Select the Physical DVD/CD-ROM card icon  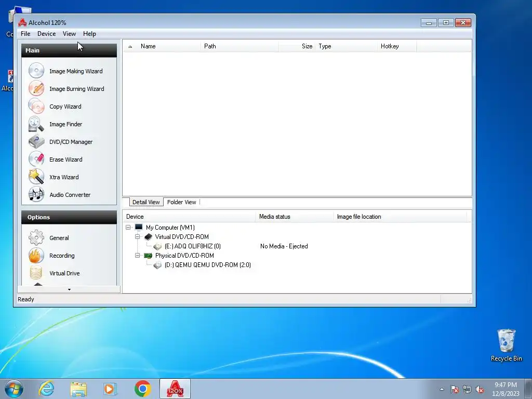point(148,256)
